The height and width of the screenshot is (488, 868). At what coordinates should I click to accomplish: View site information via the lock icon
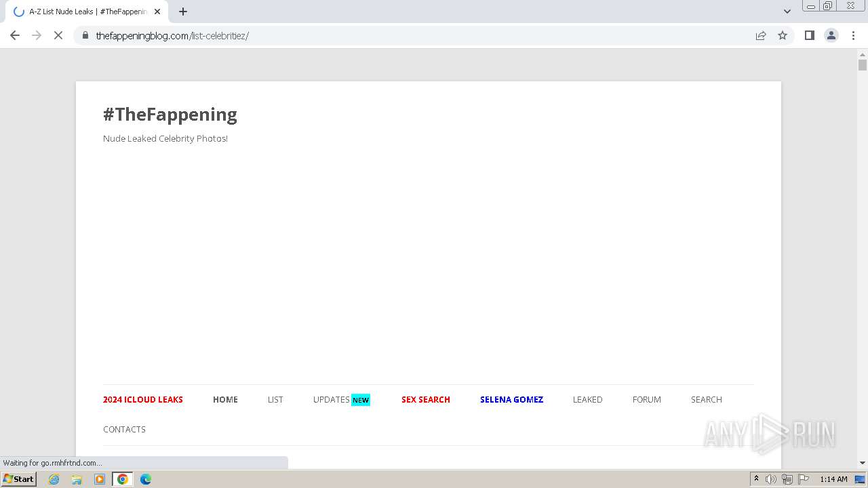point(85,35)
